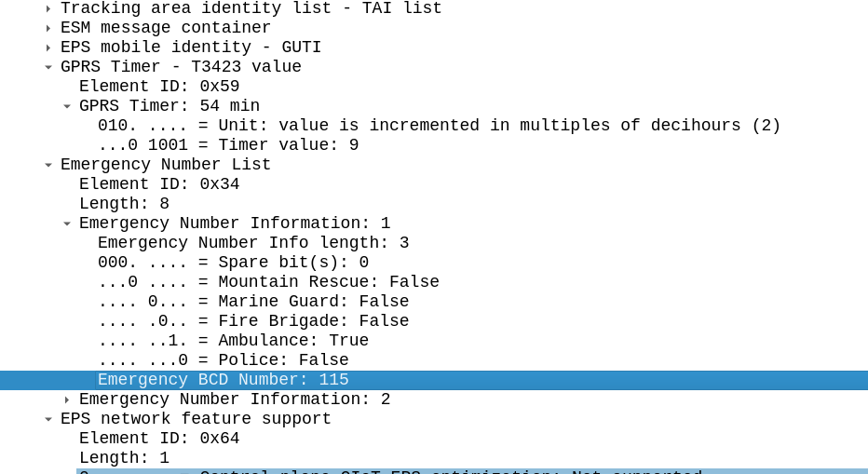Expand the ESM message container arrow
Screen dimensions: 868x474
pos(48,28)
